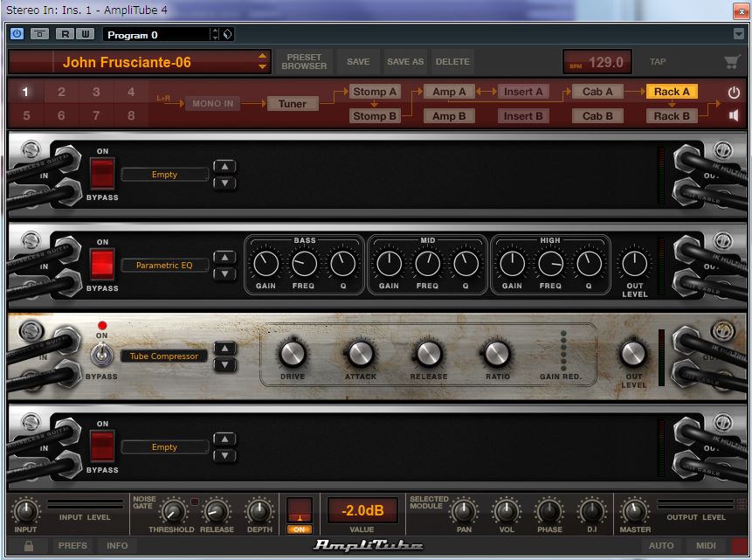Open the Cab A module
Image resolution: width=752 pixels, height=560 pixels.
point(597,90)
